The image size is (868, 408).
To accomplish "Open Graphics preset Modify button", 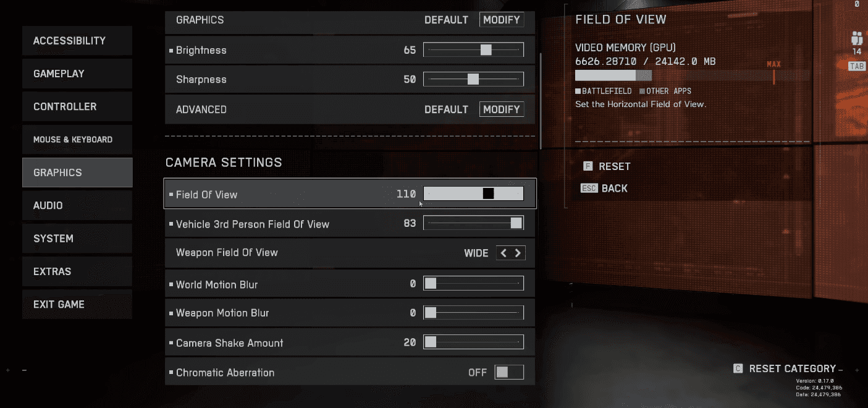I will point(502,20).
